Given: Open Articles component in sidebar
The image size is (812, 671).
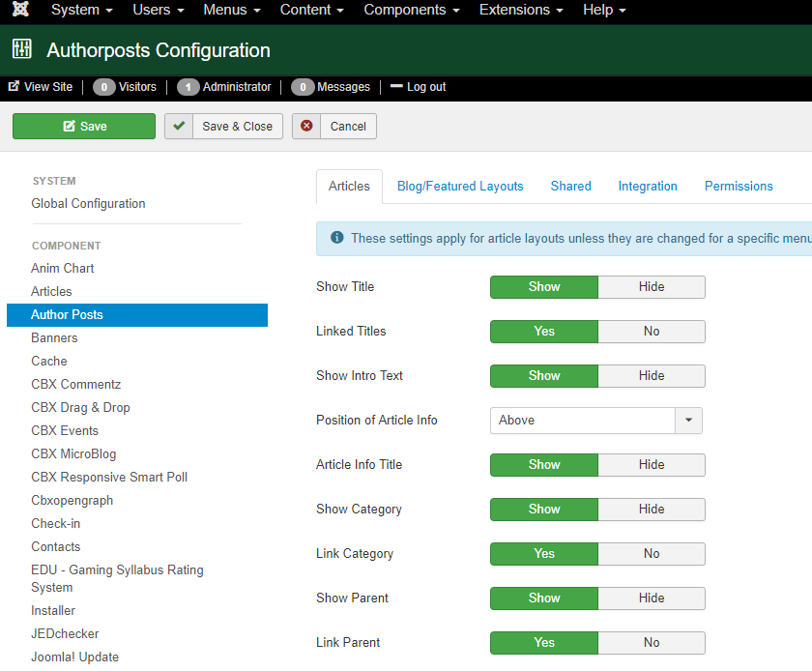Looking at the screenshot, I should [51, 291].
